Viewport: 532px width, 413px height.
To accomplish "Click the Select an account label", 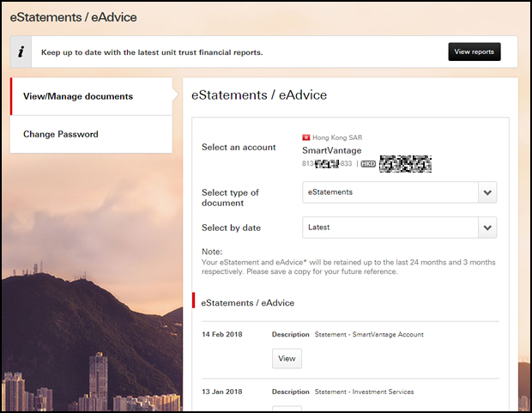I will tap(239, 148).
